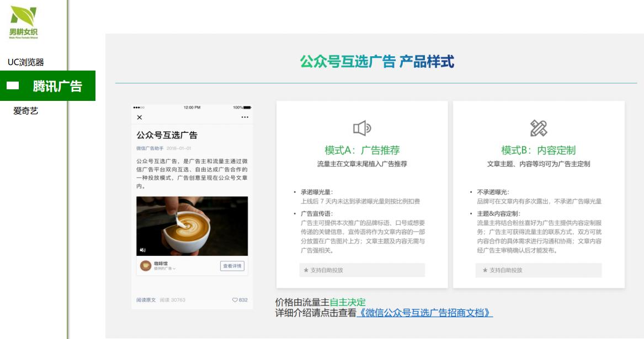Screen dimensions: 644x339
Task: Select the 模式B：内容定制 heading
Action: pos(539,150)
